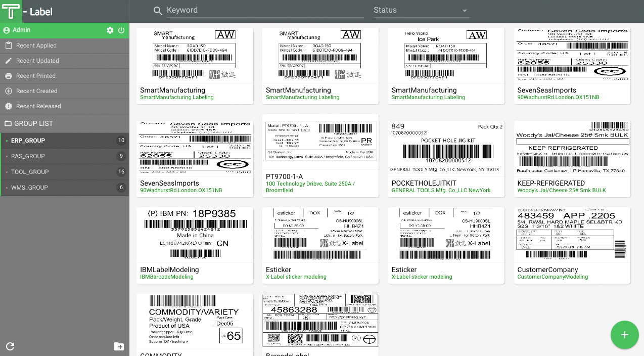The image size is (644, 356).
Task: Open the Recent Printed list
Action: pos(65,76)
